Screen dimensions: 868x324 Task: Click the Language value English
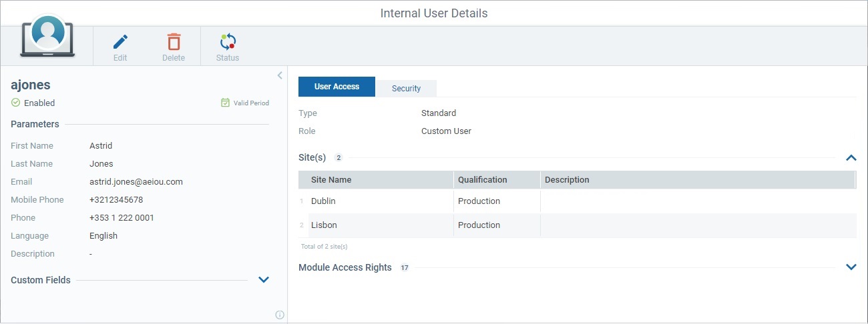[103, 236]
